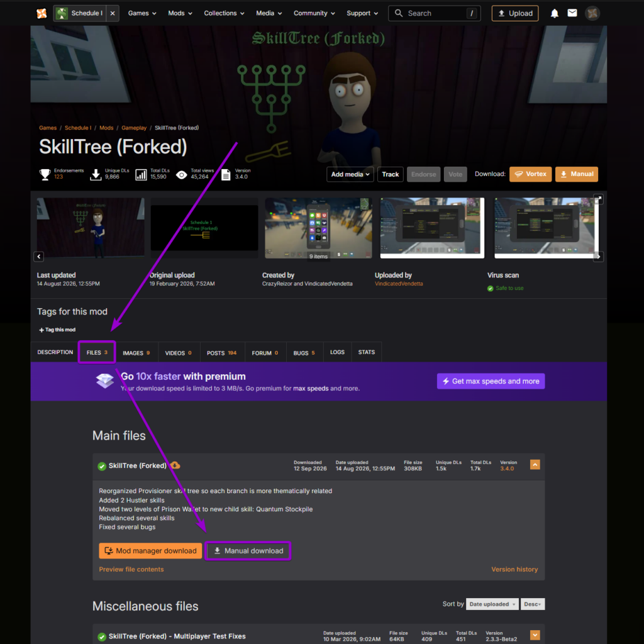Switch to Bugs tab
Image resolution: width=644 pixels, height=644 pixels.
point(304,352)
